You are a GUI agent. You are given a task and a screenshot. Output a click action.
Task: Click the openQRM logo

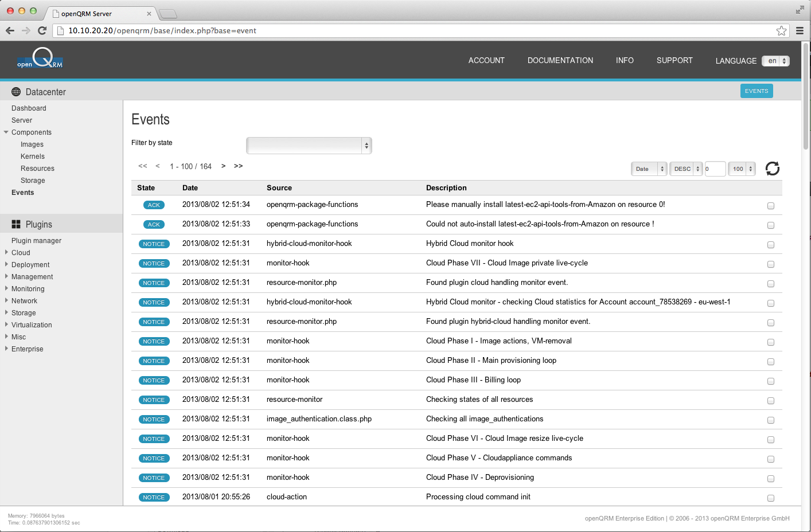39,60
